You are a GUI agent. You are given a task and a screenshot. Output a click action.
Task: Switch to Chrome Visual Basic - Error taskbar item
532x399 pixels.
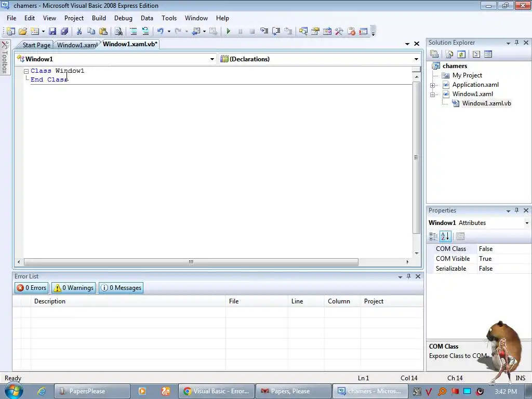tap(216, 391)
